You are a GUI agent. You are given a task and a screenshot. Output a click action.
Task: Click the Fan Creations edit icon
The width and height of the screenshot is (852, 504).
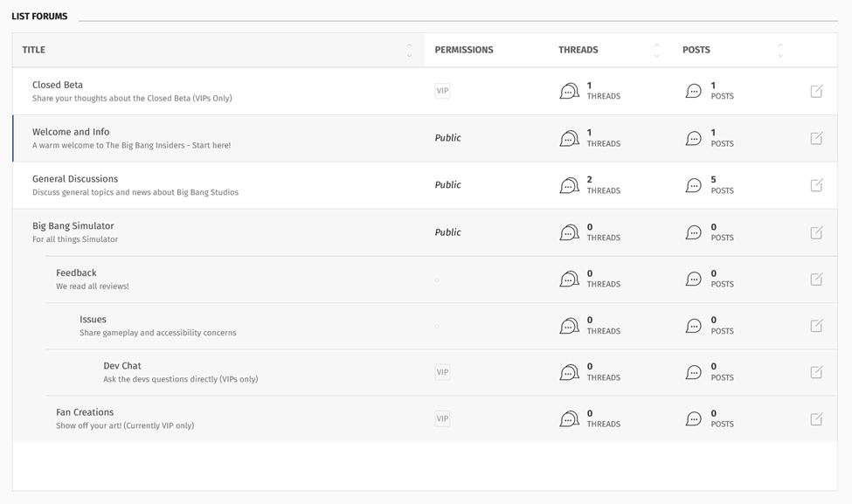[816, 419]
